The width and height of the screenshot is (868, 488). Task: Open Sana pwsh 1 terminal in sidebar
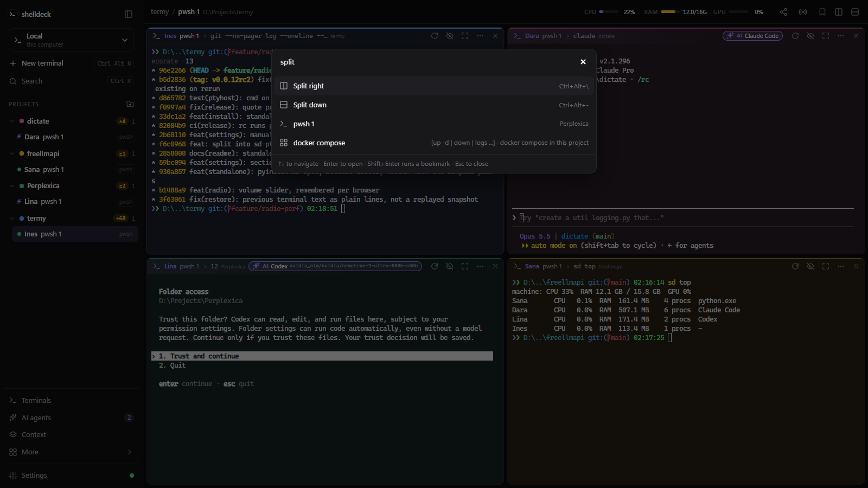75,170
